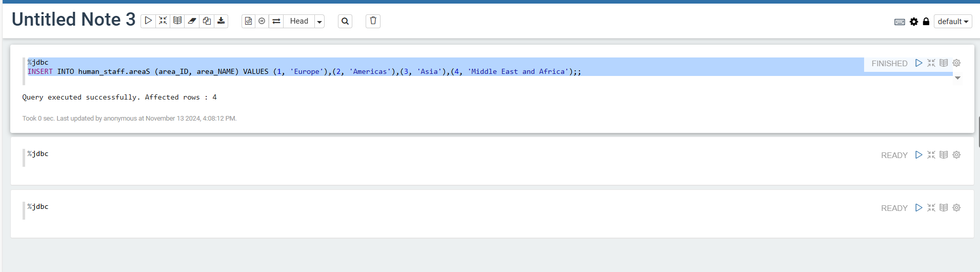Screen dimensions: 980x272
Task: Open version control commit icon
Action: point(248,21)
